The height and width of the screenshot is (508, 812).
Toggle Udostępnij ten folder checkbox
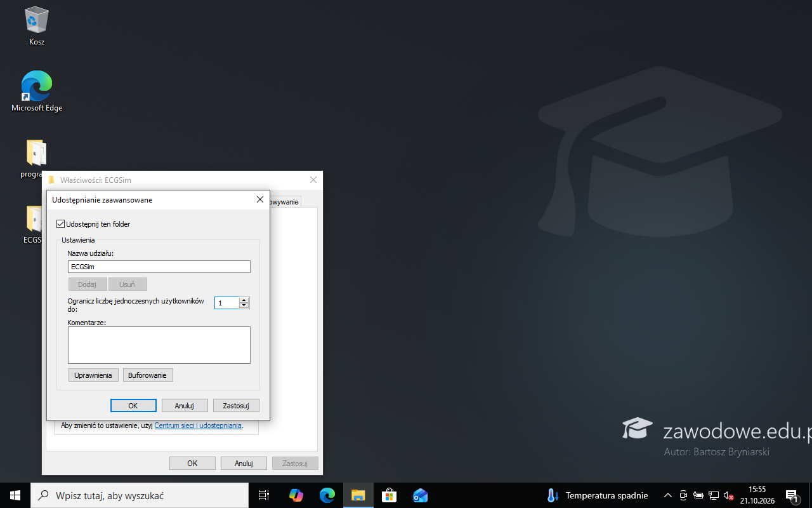pyautogui.click(x=61, y=224)
